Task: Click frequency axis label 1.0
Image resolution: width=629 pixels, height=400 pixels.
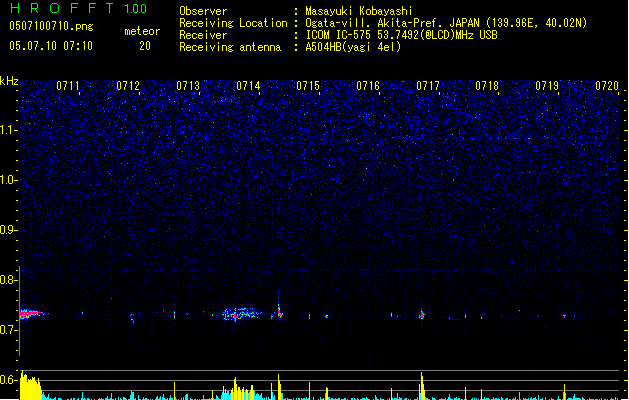Action: 9,180
